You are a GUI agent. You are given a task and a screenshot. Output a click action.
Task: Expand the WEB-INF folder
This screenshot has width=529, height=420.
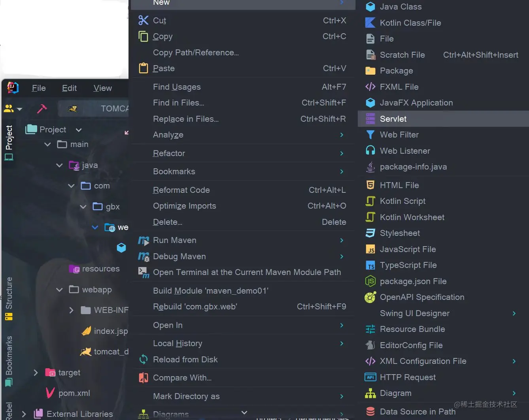click(71, 310)
